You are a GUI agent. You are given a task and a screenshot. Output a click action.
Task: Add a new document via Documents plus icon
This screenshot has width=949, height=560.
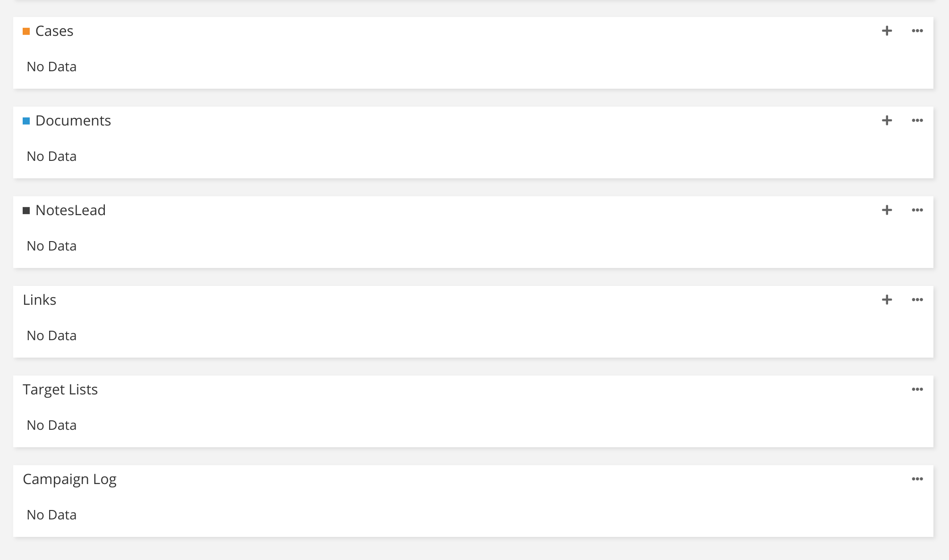coord(887,121)
